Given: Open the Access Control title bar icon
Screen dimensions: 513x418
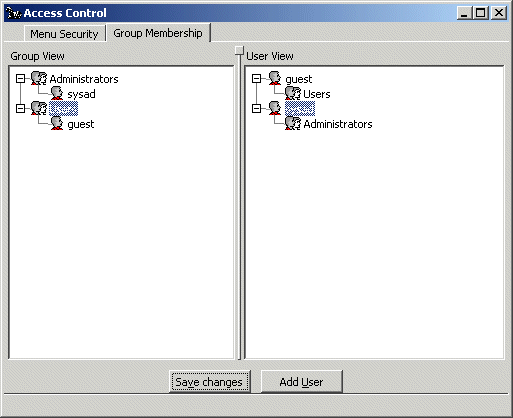Looking at the screenshot, I should tap(14, 13).
